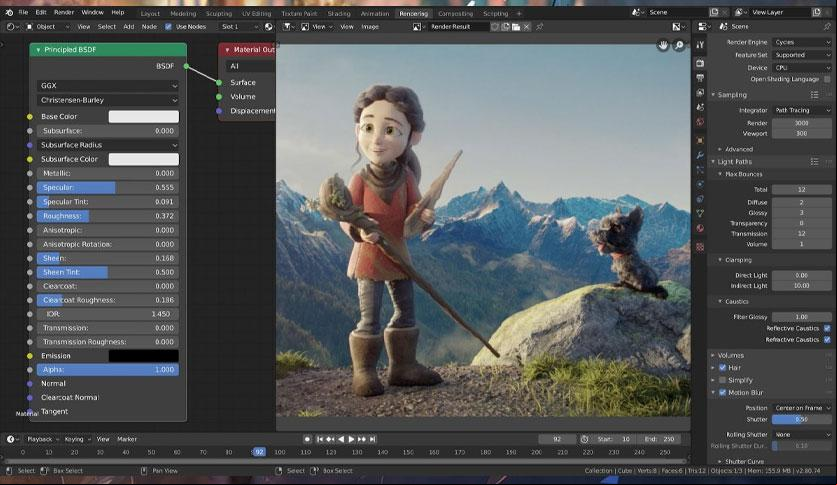Image resolution: width=837 pixels, height=485 pixels.
Task: Open the Render menu
Action: tap(64, 12)
